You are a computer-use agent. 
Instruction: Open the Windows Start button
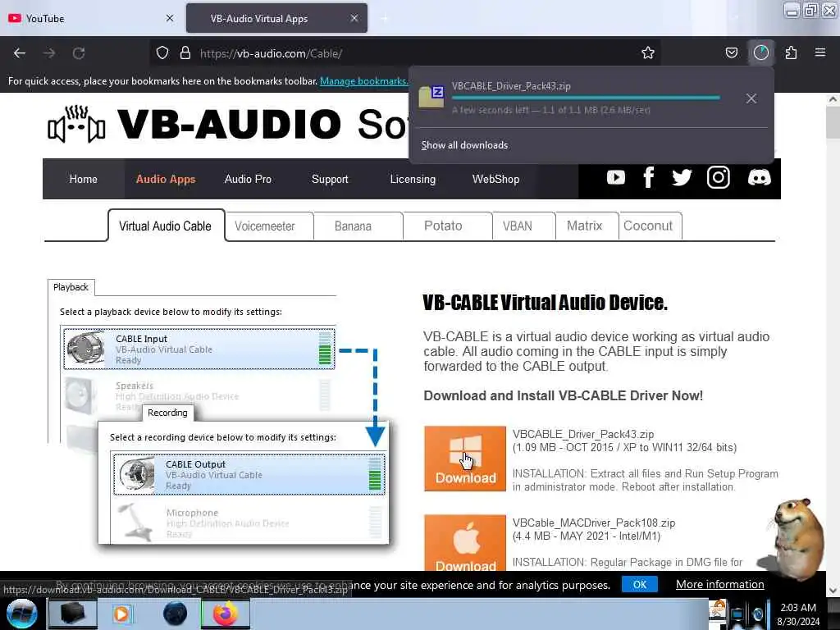21,614
